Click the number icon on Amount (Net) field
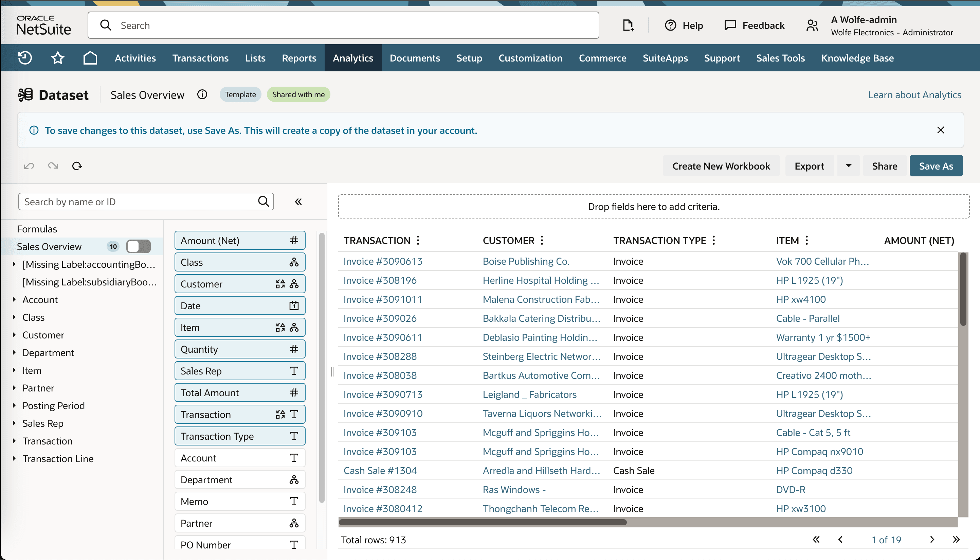This screenshot has height=560, width=980. (294, 240)
